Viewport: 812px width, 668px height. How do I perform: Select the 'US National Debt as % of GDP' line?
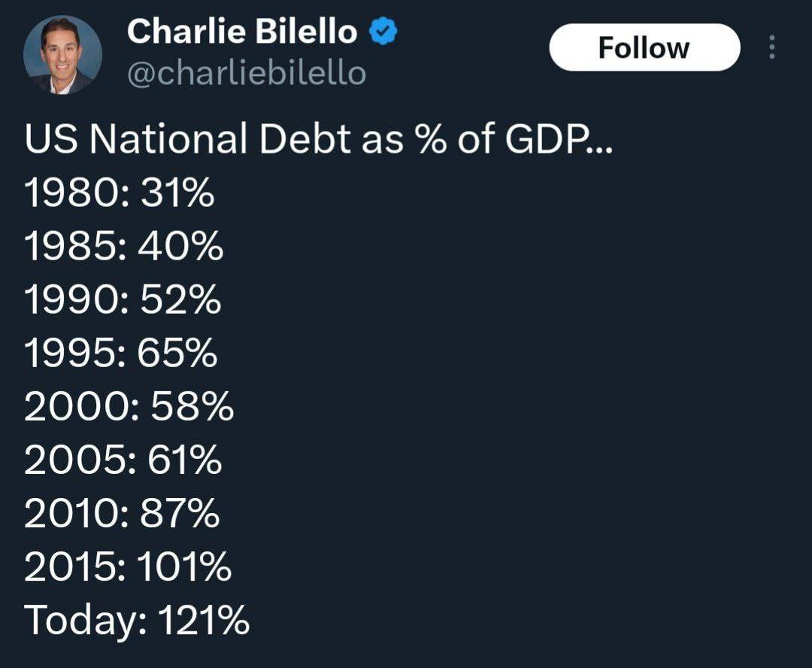(x=319, y=139)
